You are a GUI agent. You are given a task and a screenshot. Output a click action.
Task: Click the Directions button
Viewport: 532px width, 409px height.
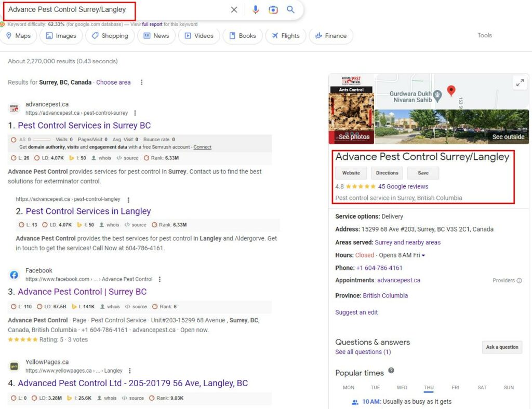(x=387, y=173)
